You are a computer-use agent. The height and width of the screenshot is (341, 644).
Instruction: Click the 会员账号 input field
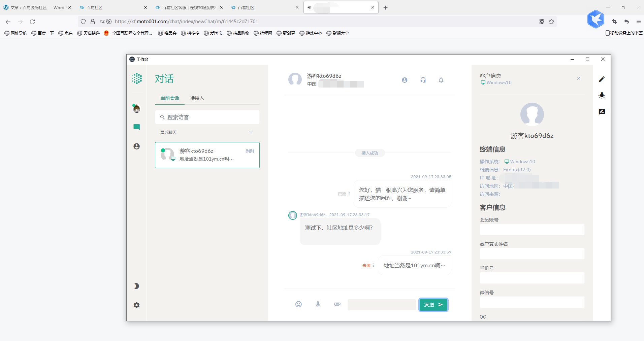(x=532, y=230)
